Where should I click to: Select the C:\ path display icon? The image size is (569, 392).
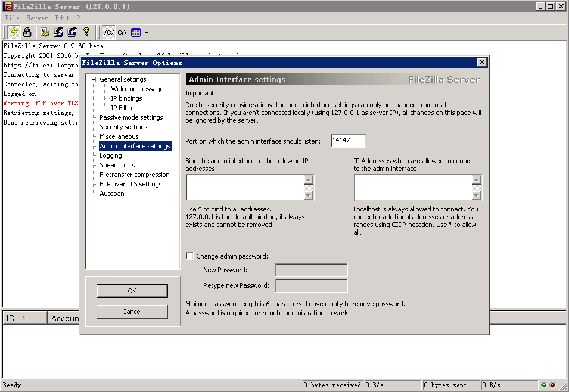pos(122,32)
